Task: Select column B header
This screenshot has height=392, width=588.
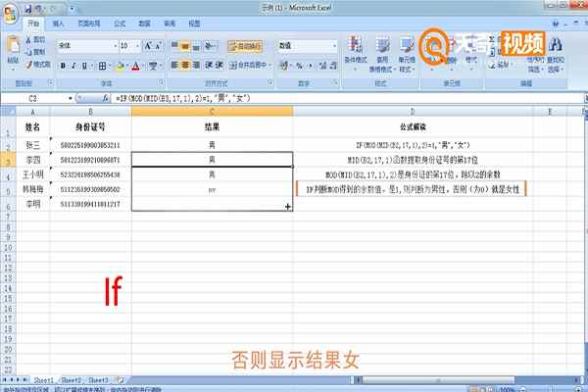Action: tap(90, 112)
